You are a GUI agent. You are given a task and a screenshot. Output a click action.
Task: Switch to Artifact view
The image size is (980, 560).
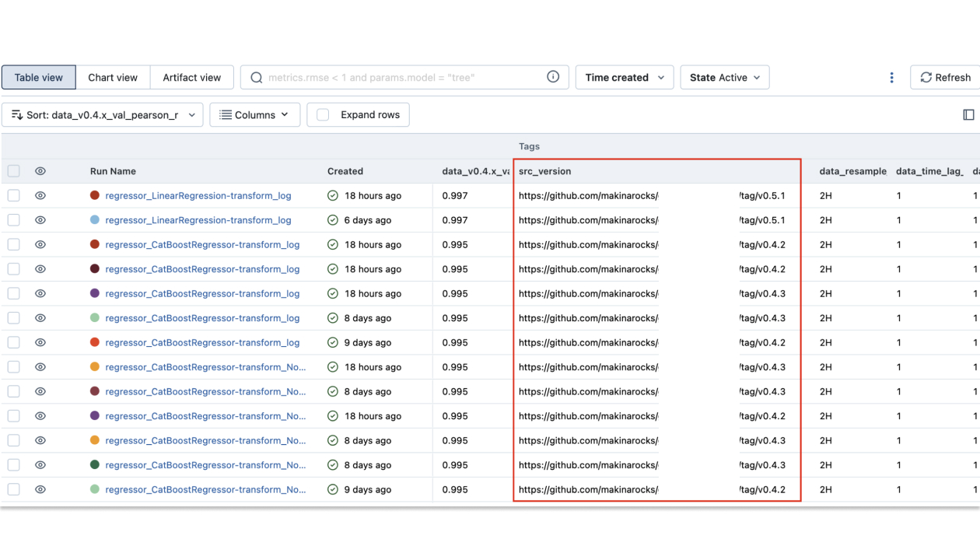pos(192,78)
